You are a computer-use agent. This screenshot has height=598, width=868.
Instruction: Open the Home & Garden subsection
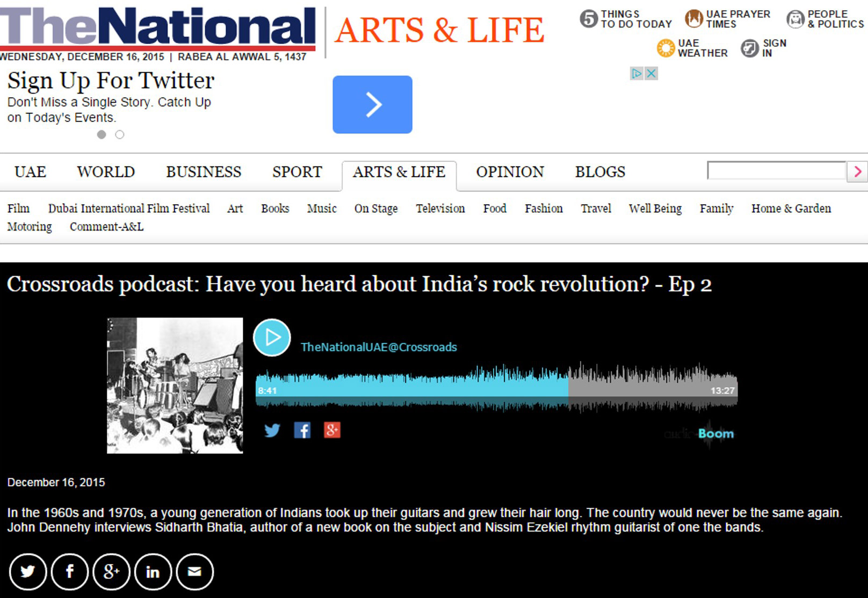[x=791, y=208]
